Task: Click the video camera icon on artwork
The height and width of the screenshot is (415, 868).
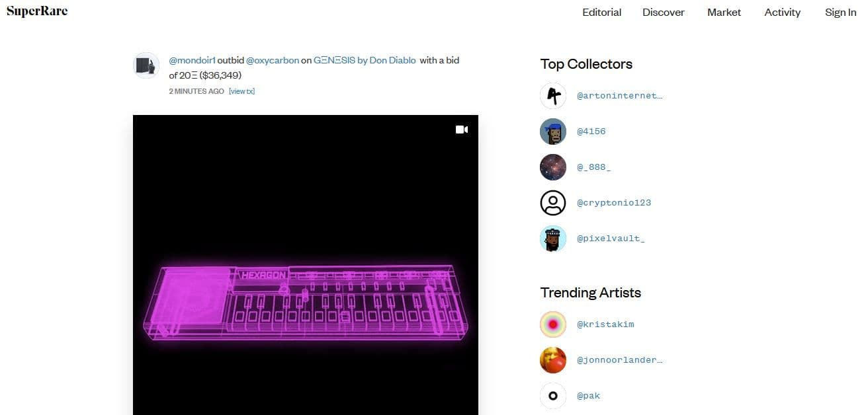Action: [x=462, y=130]
